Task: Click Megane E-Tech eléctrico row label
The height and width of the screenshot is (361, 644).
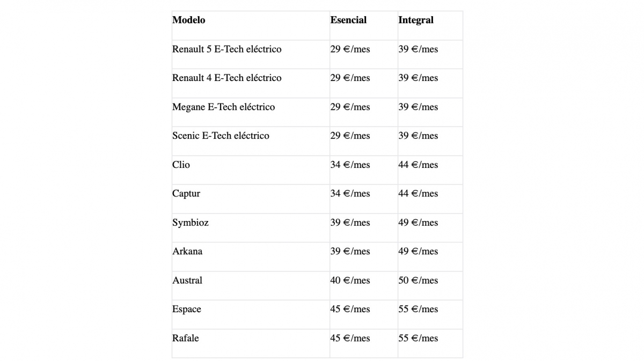Action: pyautogui.click(x=223, y=107)
